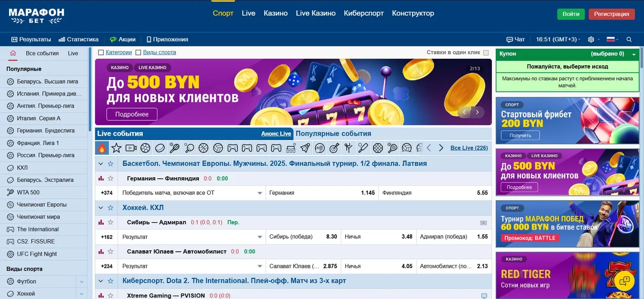The height and width of the screenshot is (299, 644).
Task: Open statistics icon for Германия — Финляндия
Action: (101, 178)
